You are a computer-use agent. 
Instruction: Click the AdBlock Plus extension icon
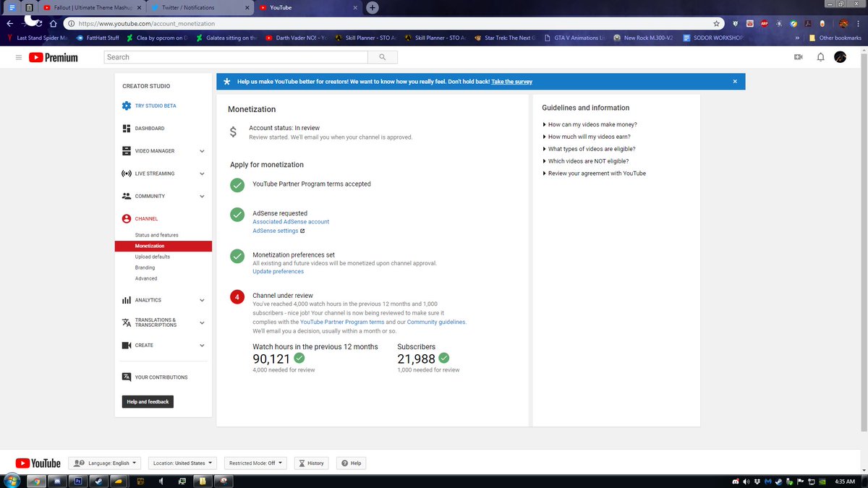[x=764, y=23]
